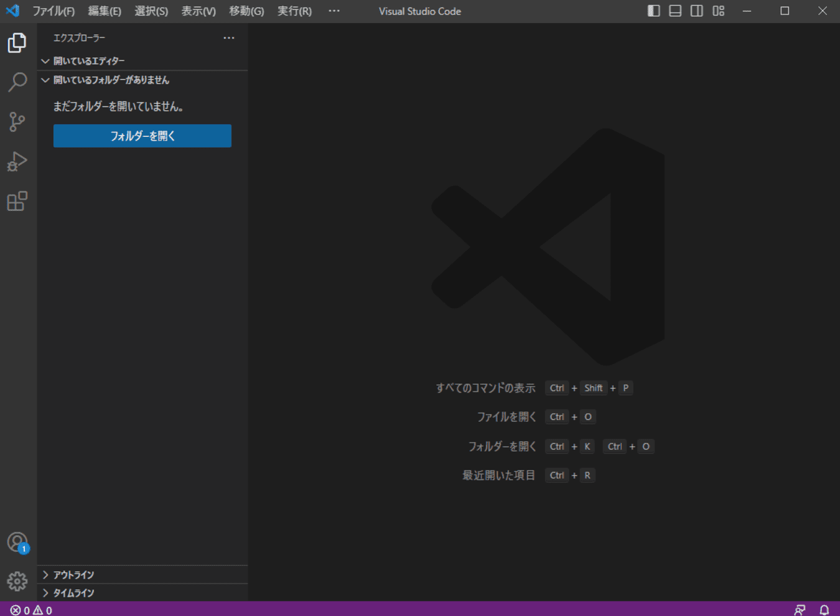Open the 移動(G) menu
The image size is (840, 616).
point(246,11)
